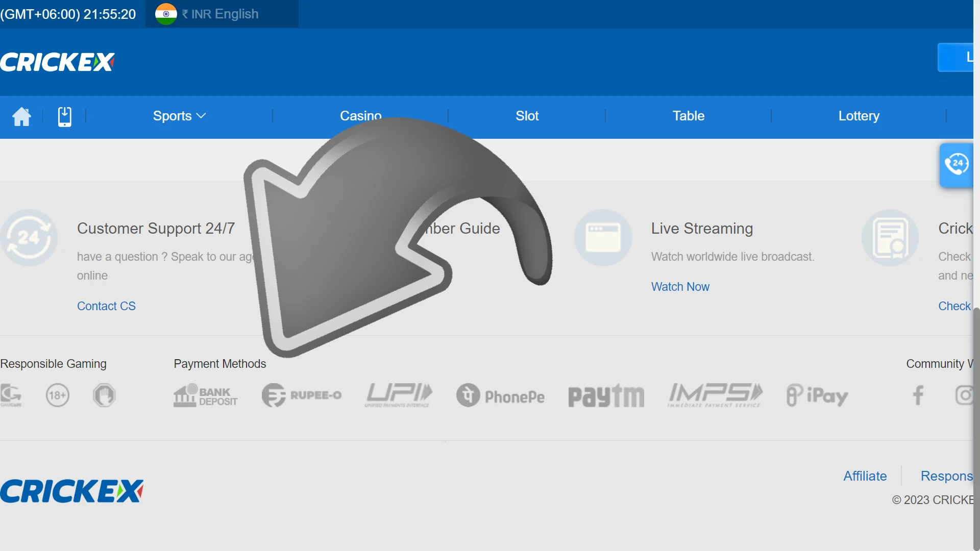Select the Rupee-O payment logo

(302, 395)
